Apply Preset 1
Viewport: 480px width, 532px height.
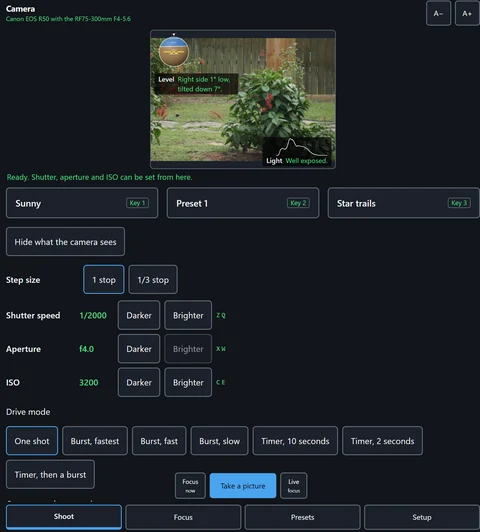coord(243,203)
